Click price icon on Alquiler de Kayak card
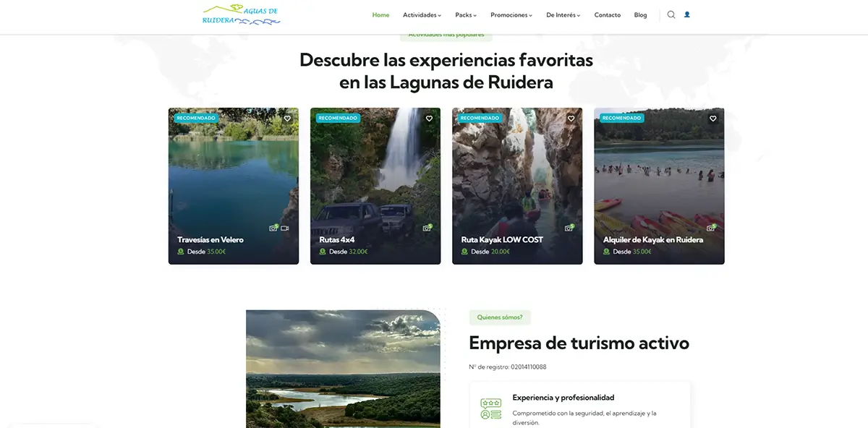This screenshot has width=868, height=428. [606, 252]
